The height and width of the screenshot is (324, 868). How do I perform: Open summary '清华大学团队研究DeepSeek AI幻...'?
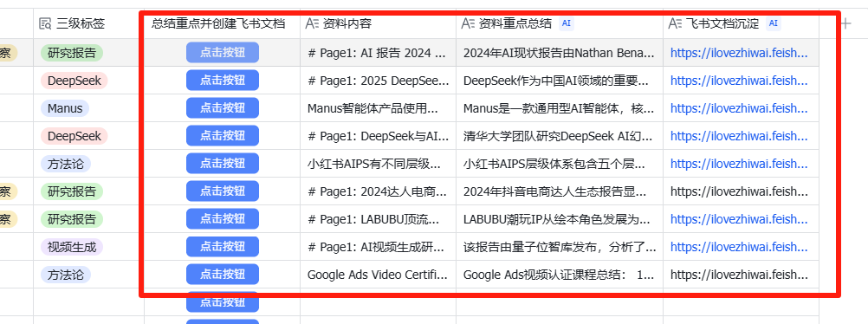point(560,136)
